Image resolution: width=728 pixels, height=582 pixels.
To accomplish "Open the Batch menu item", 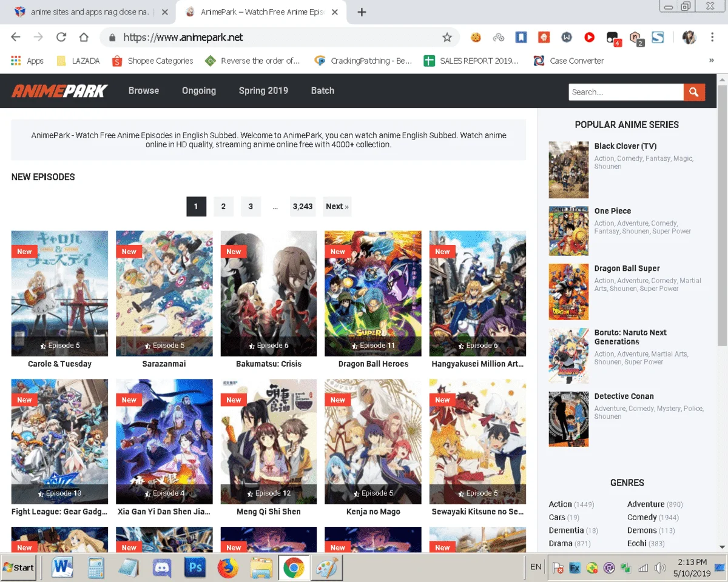I will (323, 90).
